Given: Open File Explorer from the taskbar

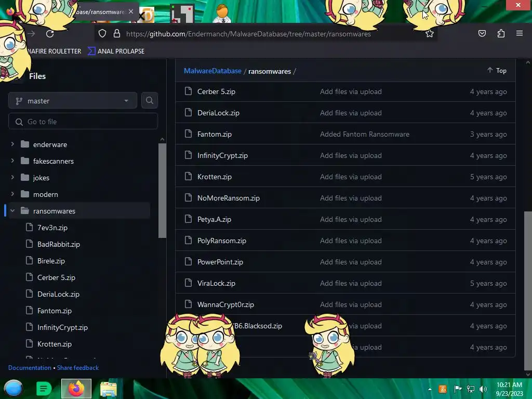Looking at the screenshot, I should [x=109, y=389].
